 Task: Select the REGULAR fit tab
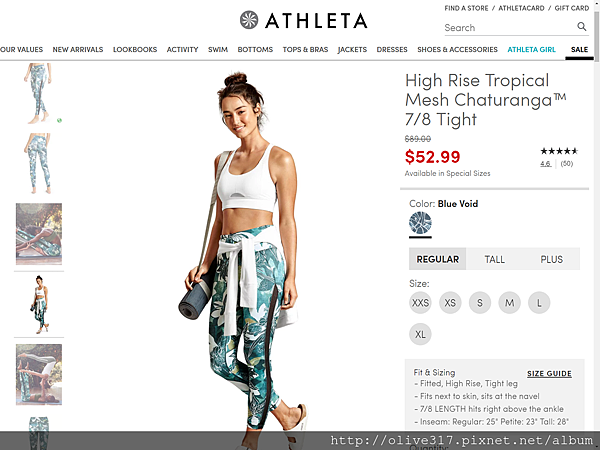point(437,259)
